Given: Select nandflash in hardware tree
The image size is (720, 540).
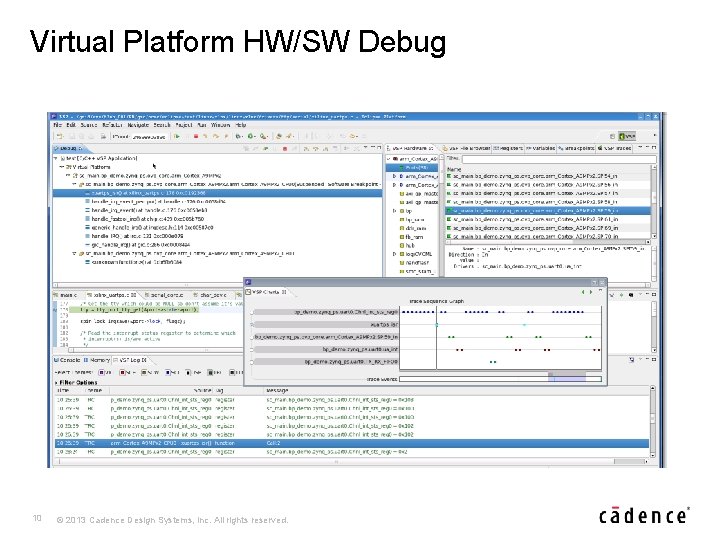Looking at the screenshot, I should 417,263.
